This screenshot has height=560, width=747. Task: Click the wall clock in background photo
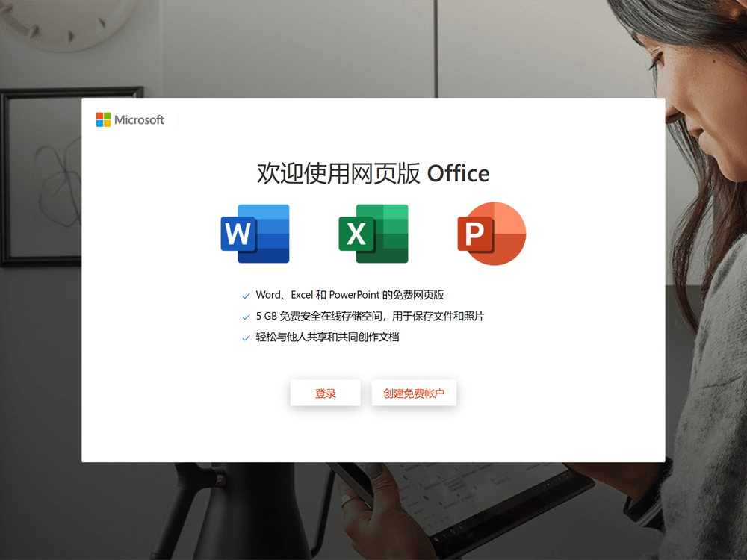66,23
